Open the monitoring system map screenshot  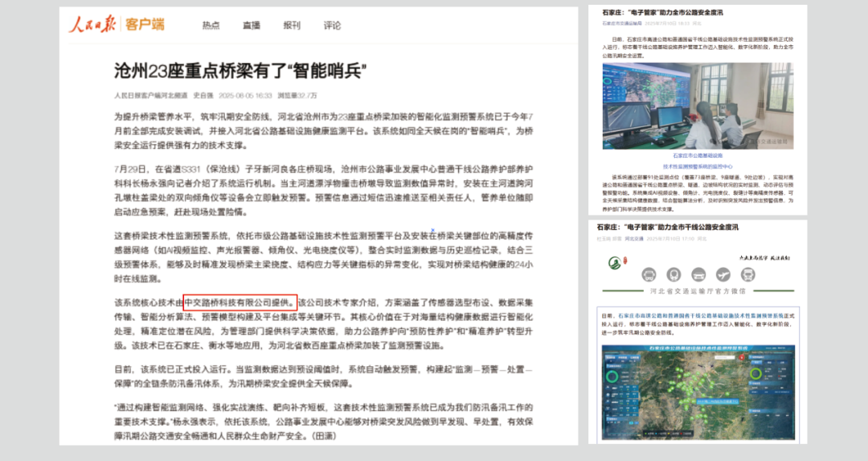click(x=698, y=393)
